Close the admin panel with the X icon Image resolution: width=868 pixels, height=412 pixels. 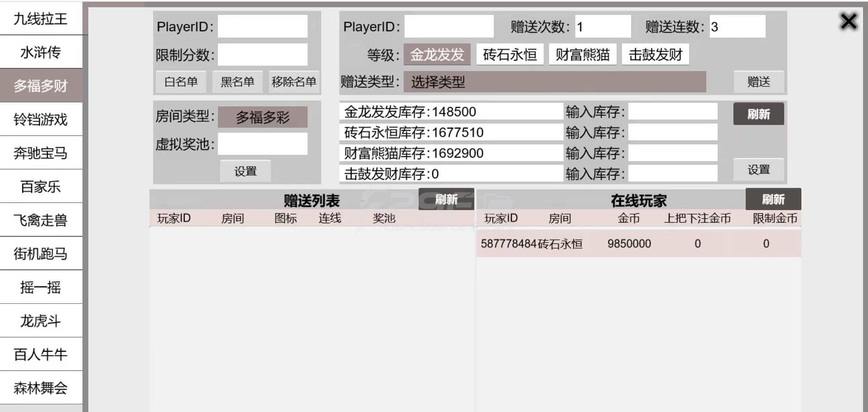click(849, 21)
